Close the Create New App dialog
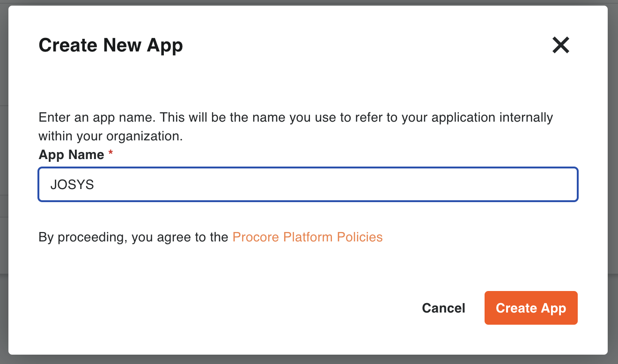 coord(560,45)
